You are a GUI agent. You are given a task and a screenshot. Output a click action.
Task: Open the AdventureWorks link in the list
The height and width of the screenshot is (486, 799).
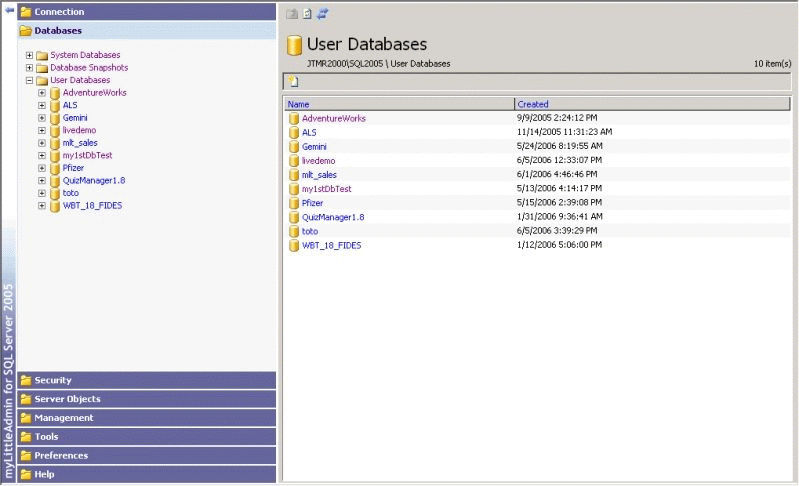coord(334,118)
